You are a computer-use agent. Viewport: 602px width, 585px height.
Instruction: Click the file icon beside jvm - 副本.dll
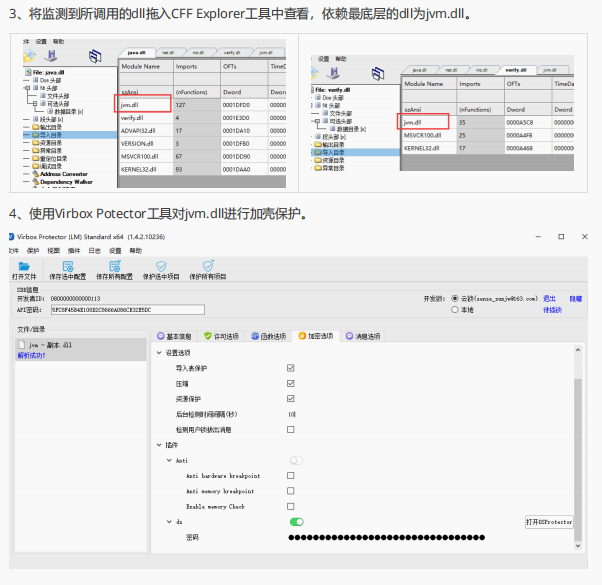tap(22, 345)
